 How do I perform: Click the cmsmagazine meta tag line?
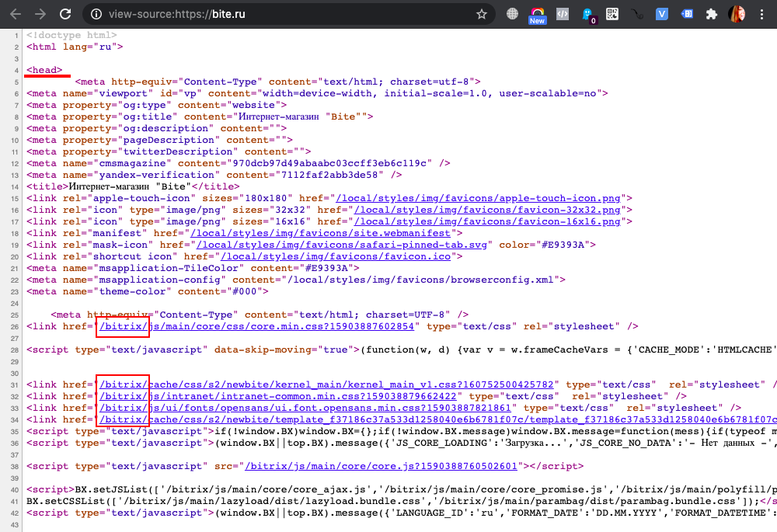[x=239, y=163]
